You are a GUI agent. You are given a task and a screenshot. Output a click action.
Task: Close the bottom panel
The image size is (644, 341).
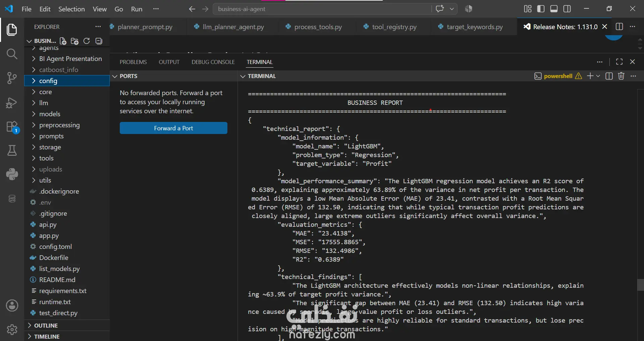[632, 62]
